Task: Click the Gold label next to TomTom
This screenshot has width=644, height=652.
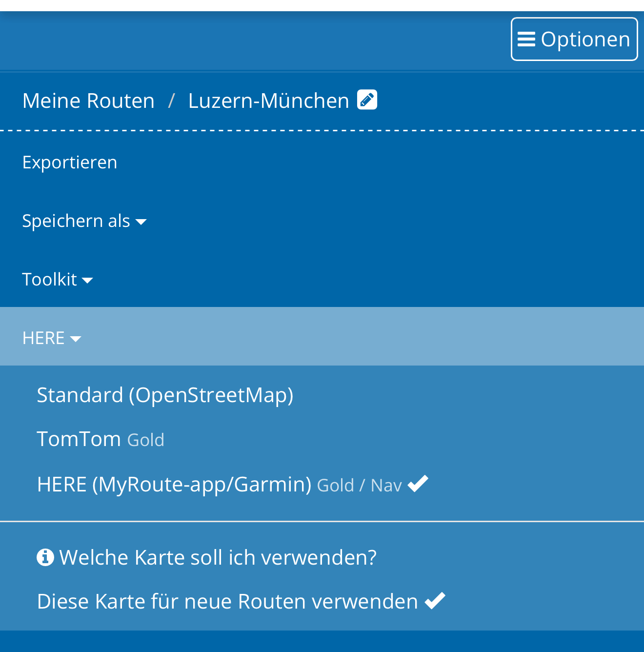Action: point(146,440)
